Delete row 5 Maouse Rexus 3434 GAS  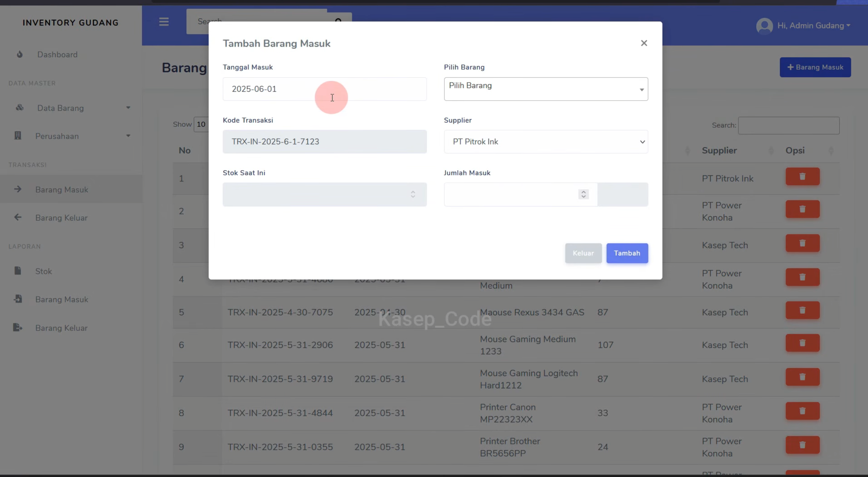pyautogui.click(x=802, y=310)
